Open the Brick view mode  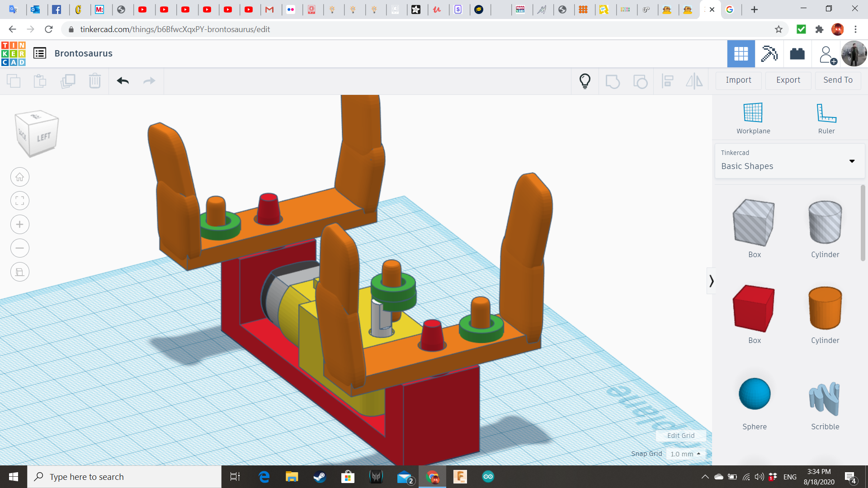coord(797,53)
